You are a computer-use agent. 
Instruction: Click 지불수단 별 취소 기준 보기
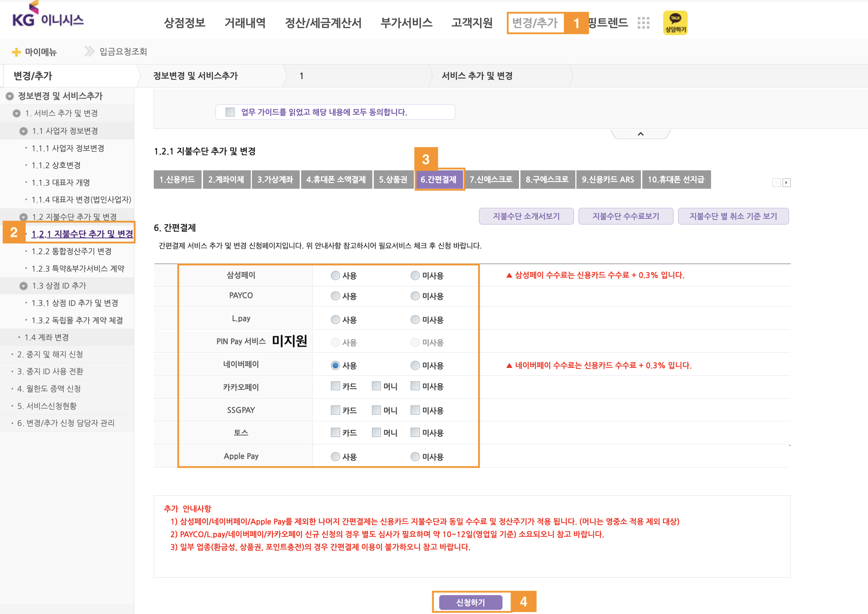pyautogui.click(x=733, y=216)
